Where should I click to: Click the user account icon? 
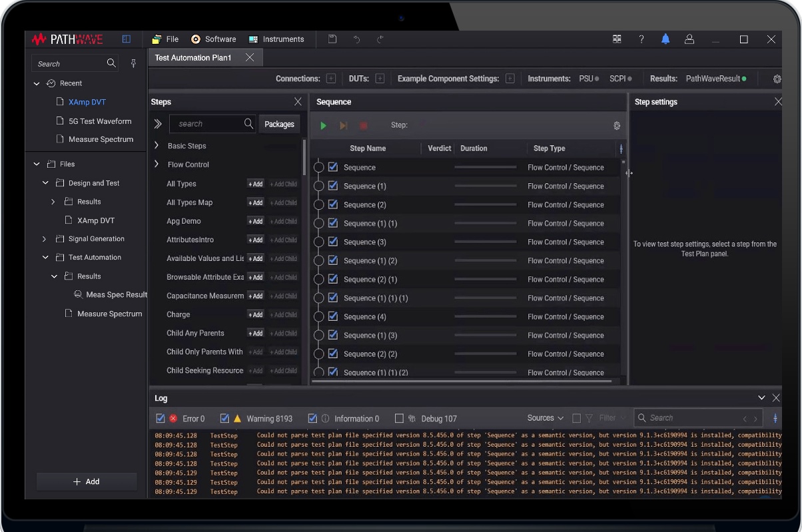[x=689, y=39]
